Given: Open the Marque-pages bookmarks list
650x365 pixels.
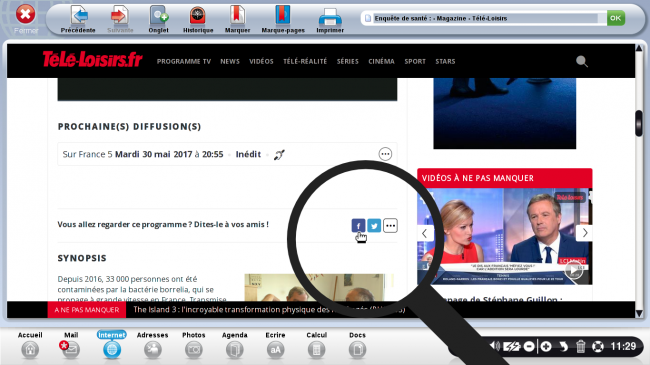Looking at the screenshot, I should [283, 15].
